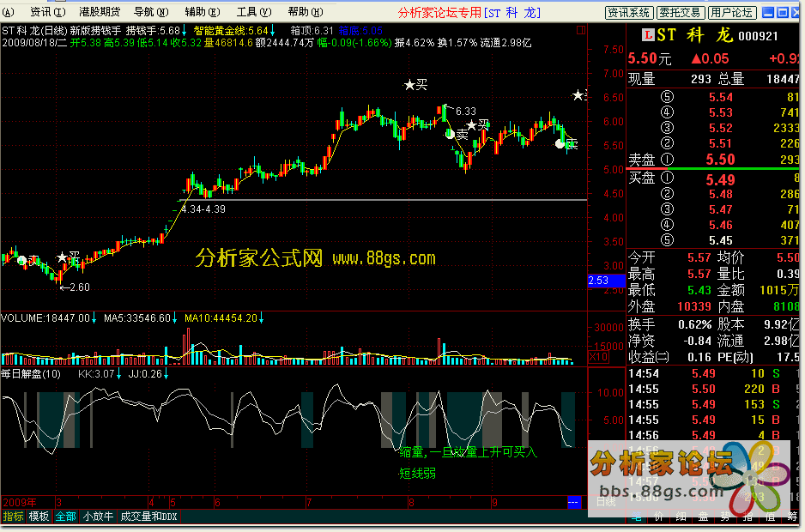
Task: Click month 7 marker on timeline
Action: tap(309, 503)
